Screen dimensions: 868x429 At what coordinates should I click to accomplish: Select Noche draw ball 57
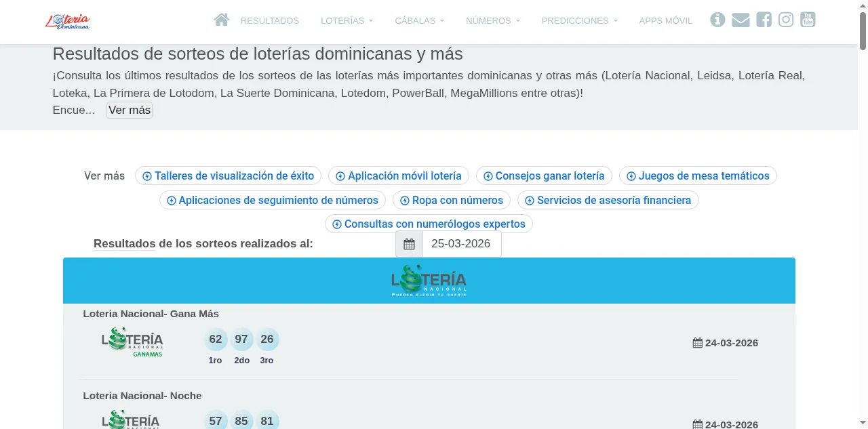(216, 420)
